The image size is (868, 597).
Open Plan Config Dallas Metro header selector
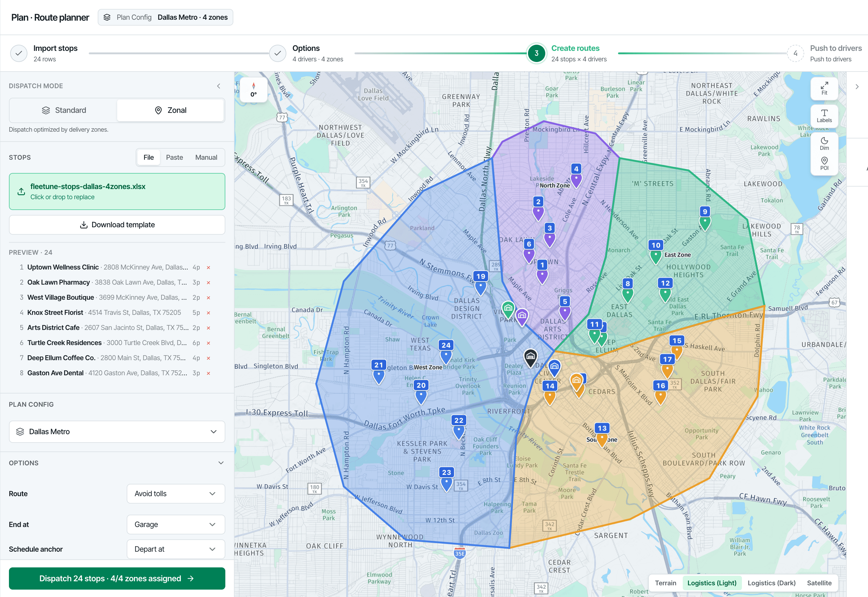(166, 17)
